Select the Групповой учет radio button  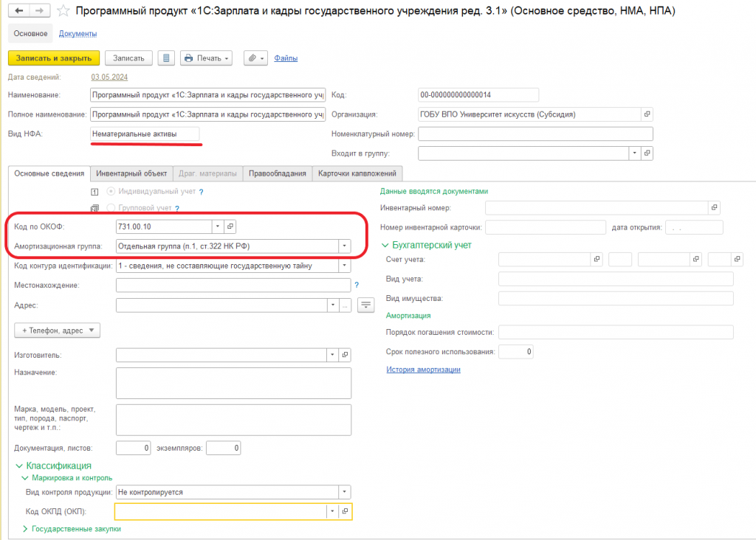pyautogui.click(x=111, y=208)
